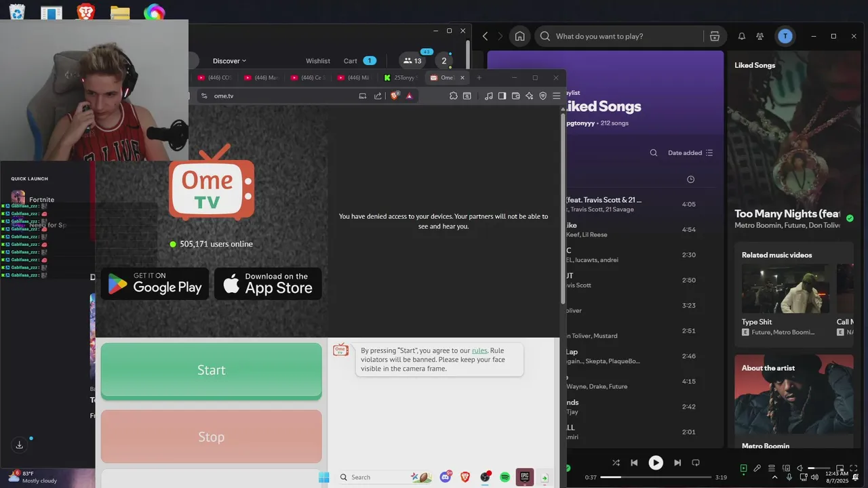The image size is (868, 488).
Task: Click Spotify play button
Action: (x=656, y=463)
